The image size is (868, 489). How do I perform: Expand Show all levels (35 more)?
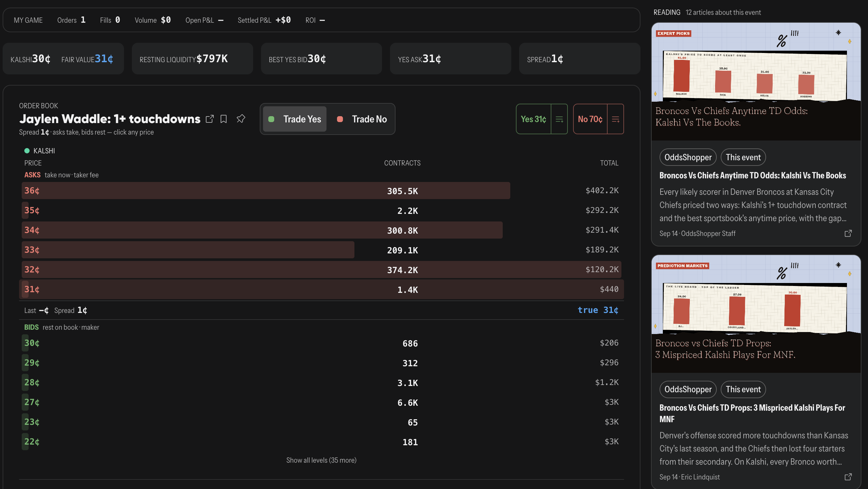321,460
